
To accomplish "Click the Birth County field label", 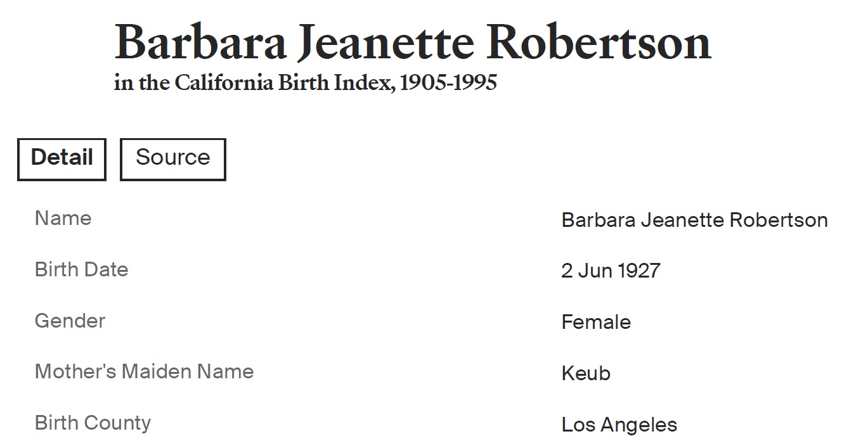I will [93, 423].
